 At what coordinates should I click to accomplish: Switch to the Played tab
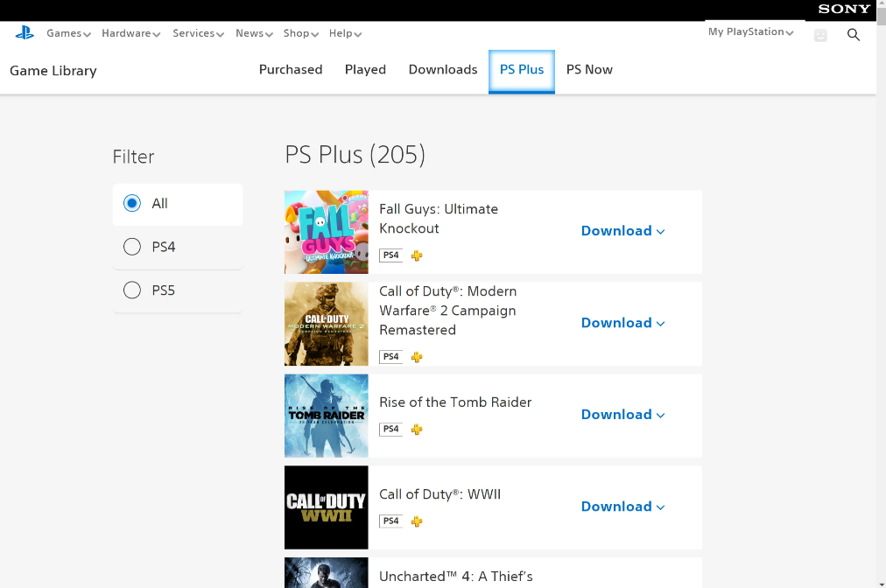point(365,69)
